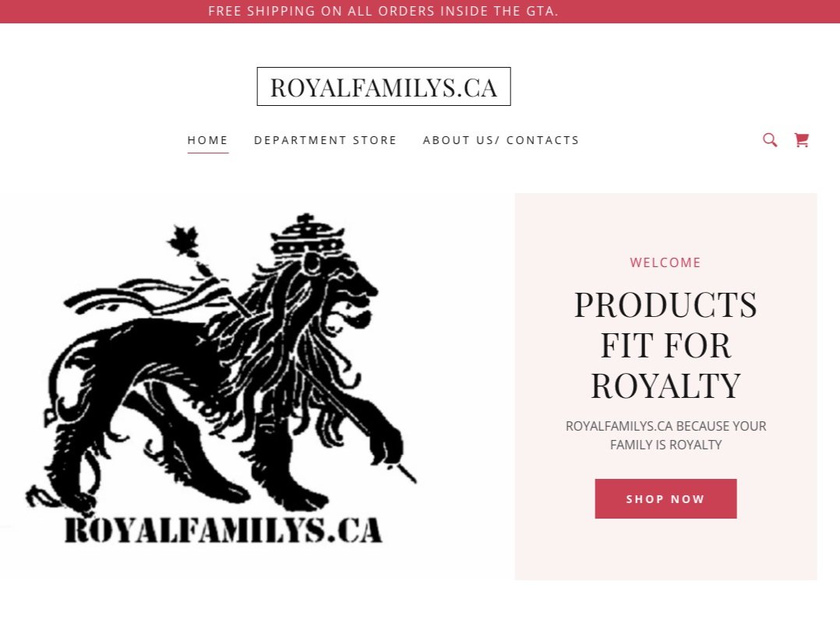Click the stencil ROYALFAMILYS.CA text under lion

coord(224,530)
